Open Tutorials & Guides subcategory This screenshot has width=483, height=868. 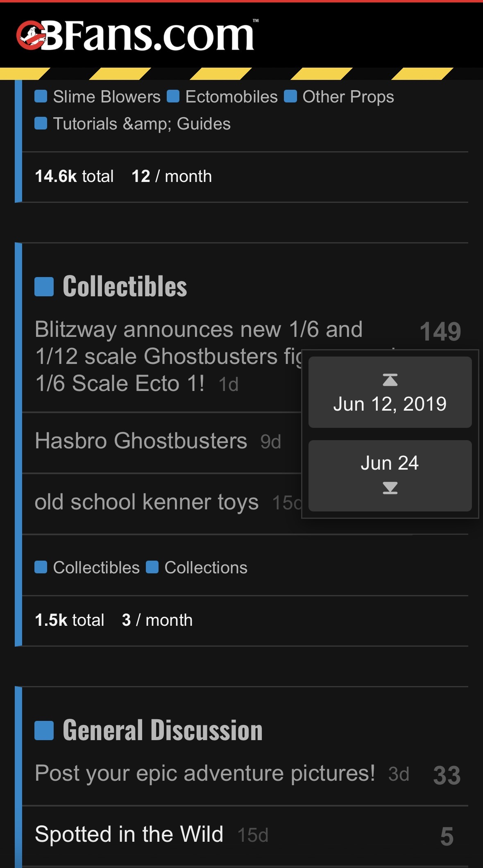coord(142,124)
